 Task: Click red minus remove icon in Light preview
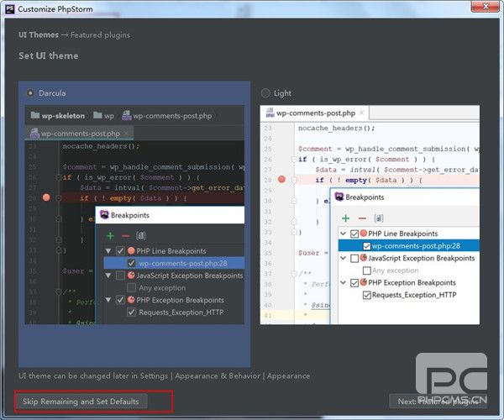click(x=362, y=218)
